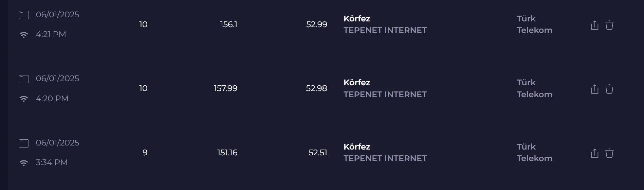Select the 52.99 upload speed value
Image resolution: width=644 pixels, height=190 pixels.
316,24
